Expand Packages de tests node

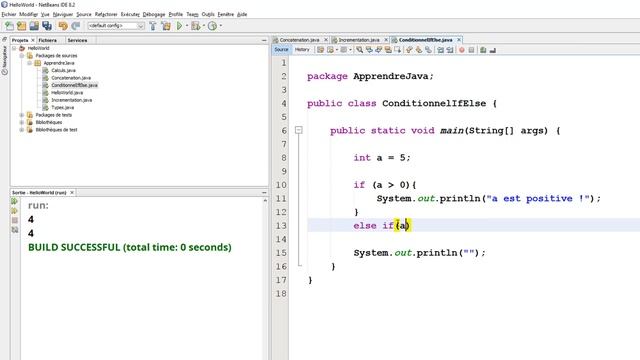tap(22, 115)
